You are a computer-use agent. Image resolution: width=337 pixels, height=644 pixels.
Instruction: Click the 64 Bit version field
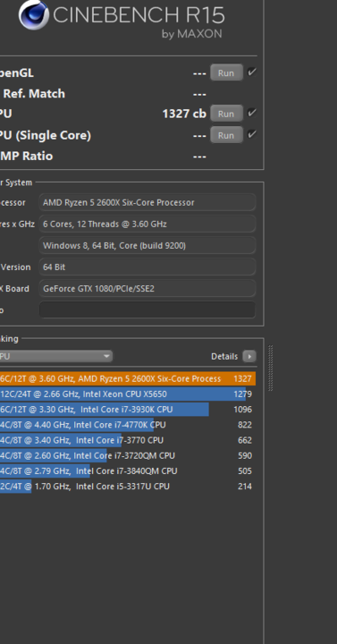pyautogui.click(x=147, y=267)
